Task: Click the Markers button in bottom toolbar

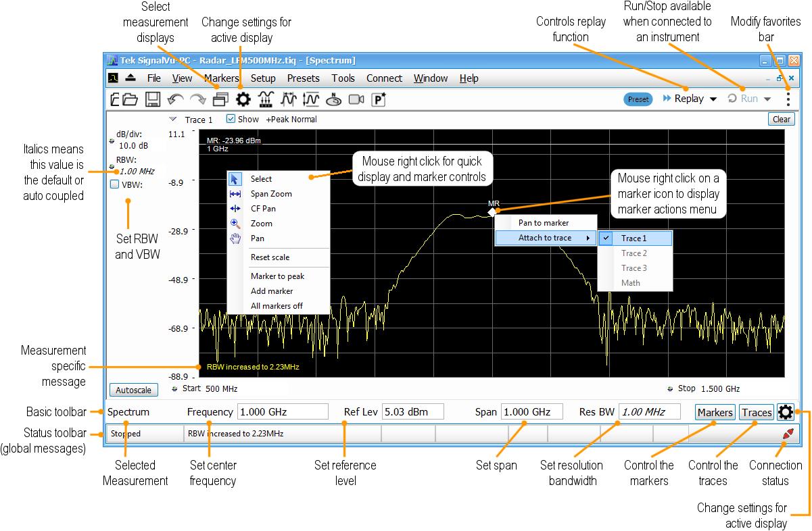Action: 715,412
